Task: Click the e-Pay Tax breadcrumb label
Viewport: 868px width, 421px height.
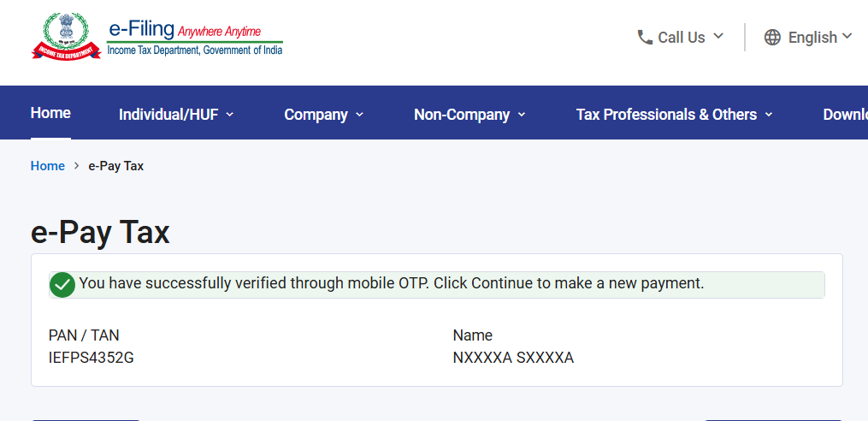Action: [x=115, y=166]
